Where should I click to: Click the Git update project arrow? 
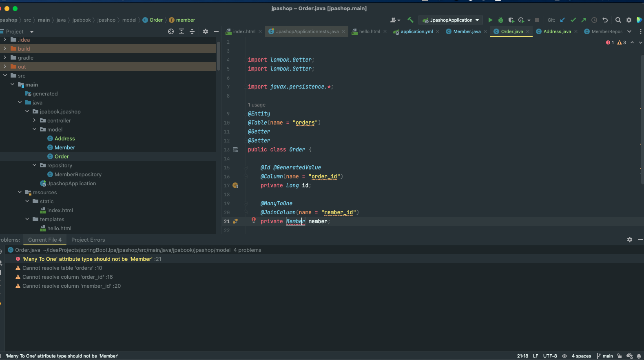tap(562, 20)
